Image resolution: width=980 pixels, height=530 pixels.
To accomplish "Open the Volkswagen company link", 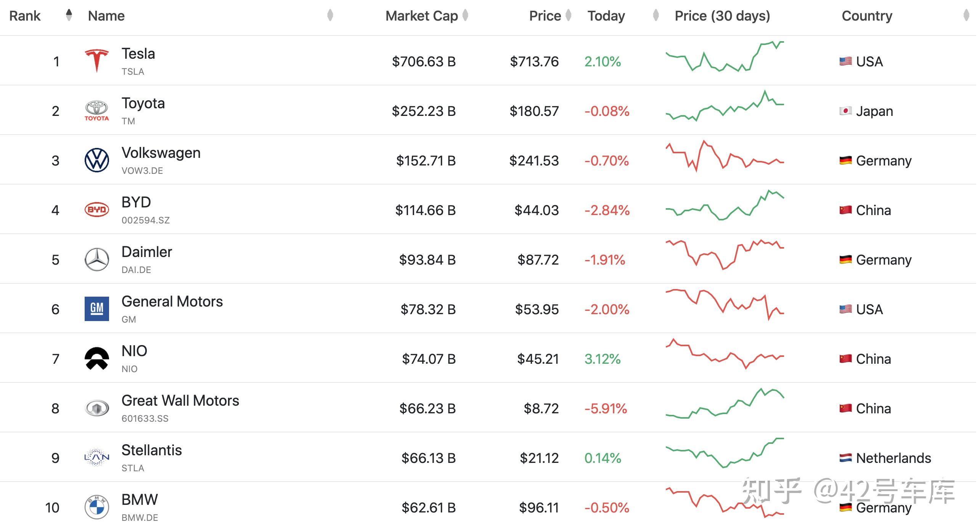I will (161, 153).
